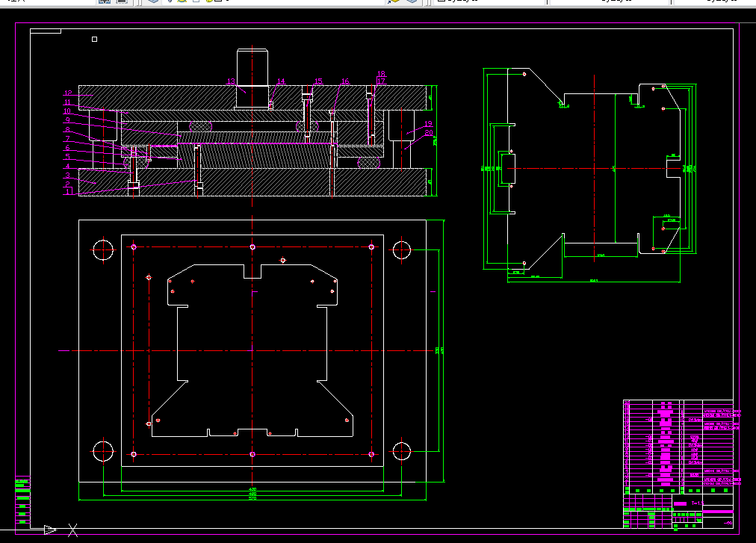The image size is (756, 543).
Task: Click the T=1.5 text in title block
Action: tap(697, 503)
